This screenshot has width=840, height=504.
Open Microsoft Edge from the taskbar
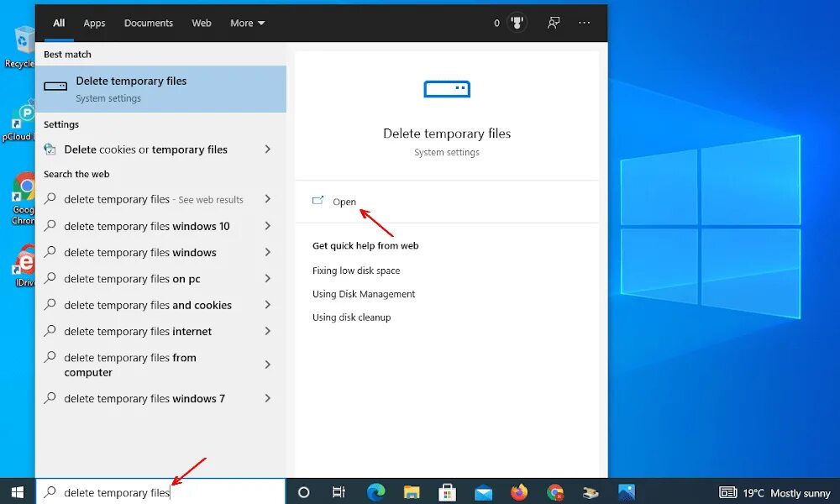click(x=375, y=491)
